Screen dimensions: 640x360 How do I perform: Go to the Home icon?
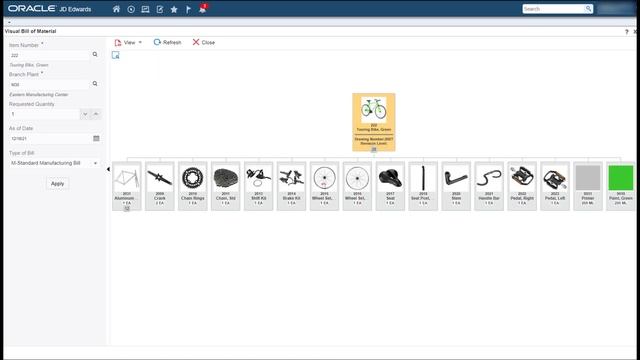(116, 9)
